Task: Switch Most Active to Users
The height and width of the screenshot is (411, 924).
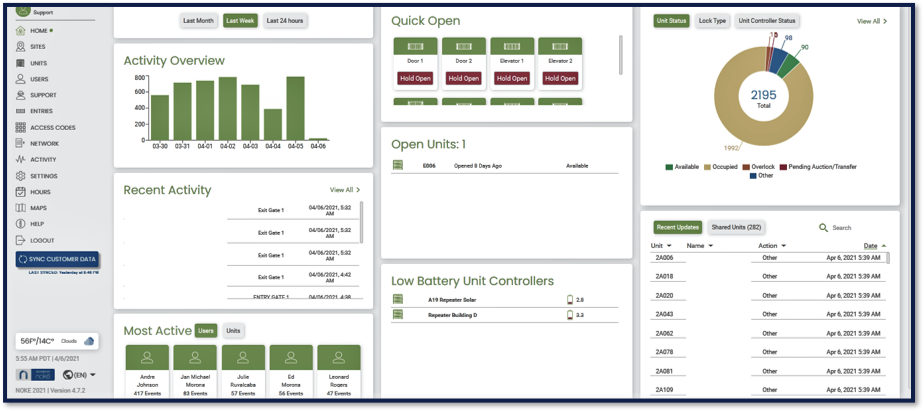Action: tap(206, 331)
